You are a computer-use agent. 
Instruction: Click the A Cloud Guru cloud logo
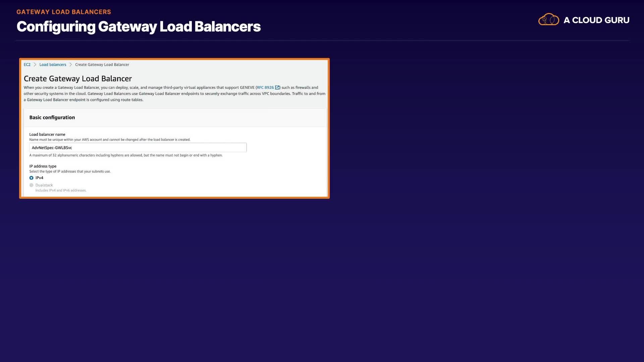(x=548, y=19)
